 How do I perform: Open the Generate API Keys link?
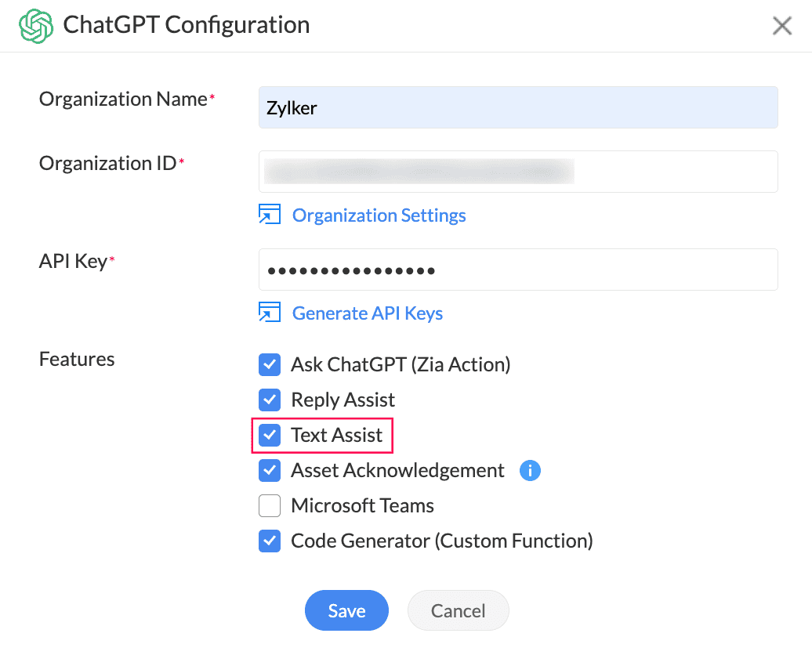click(x=368, y=313)
